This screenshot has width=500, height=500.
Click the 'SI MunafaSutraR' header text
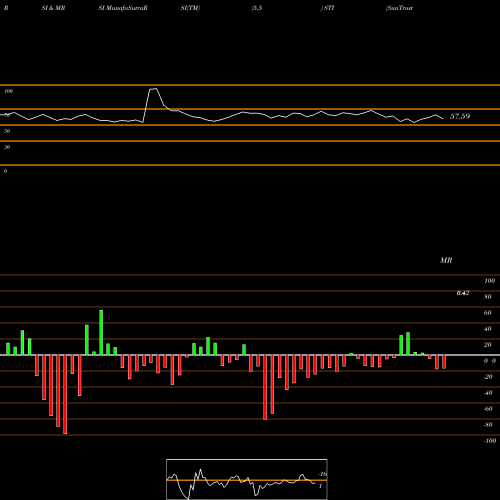coord(123,8)
